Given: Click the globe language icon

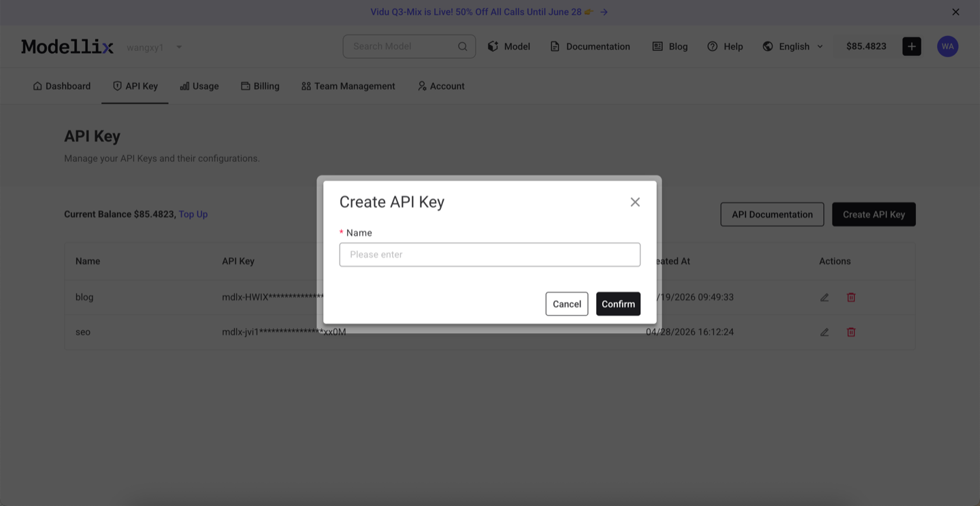Looking at the screenshot, I should [x=768, y=46].
